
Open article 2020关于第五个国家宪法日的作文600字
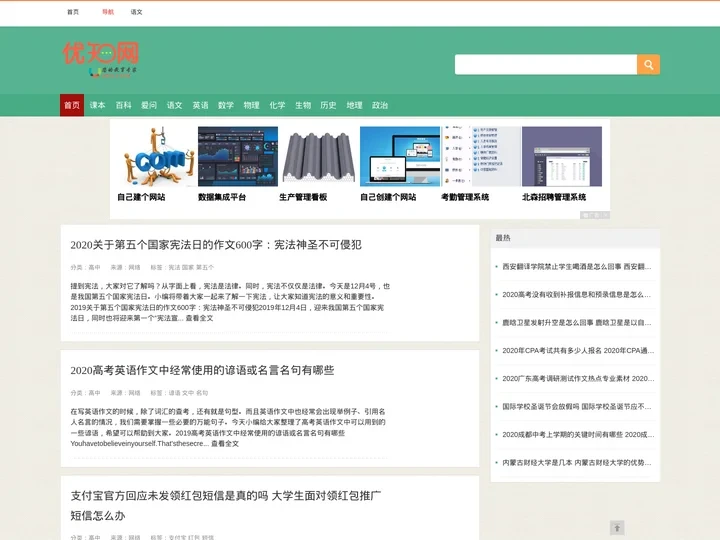[x=216, y=245]
